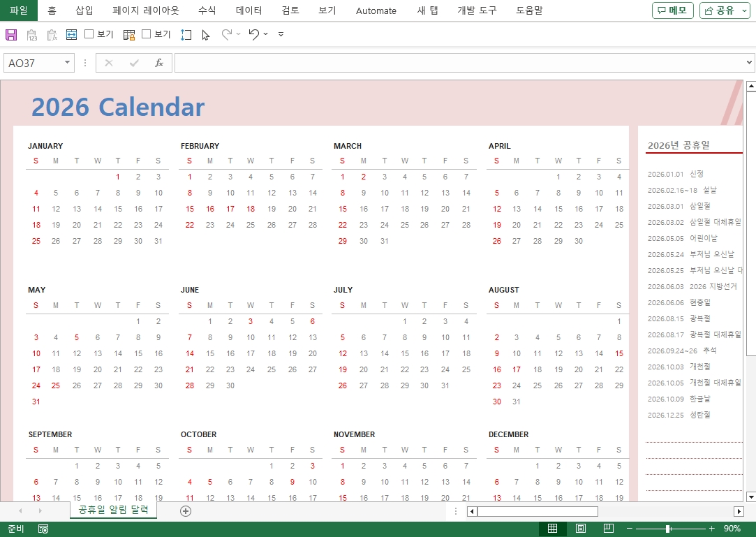Open the 공유 share dropdown
The width and height of the screenshot is (756, 537).
tap(744, 10)
